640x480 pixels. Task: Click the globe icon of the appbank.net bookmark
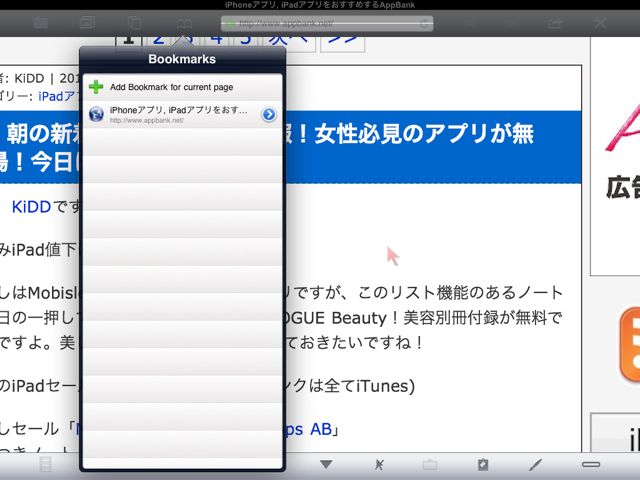pyautogui.click(x=96, y=114)
